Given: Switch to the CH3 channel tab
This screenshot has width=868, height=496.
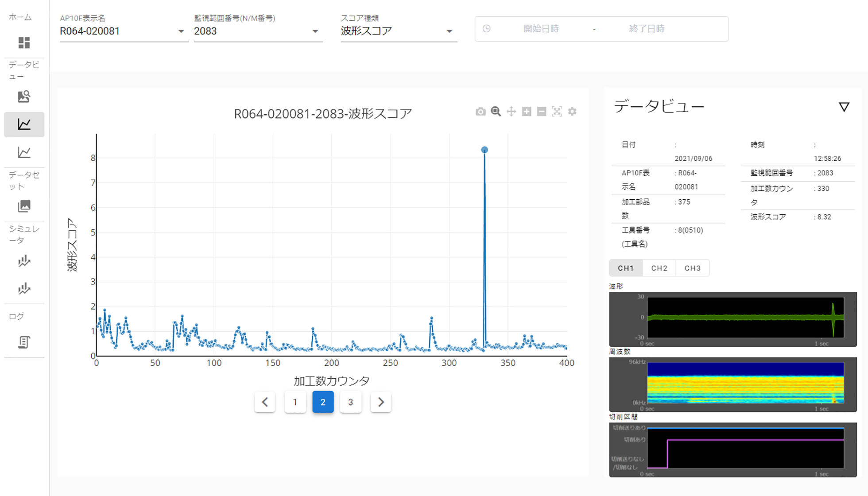Looking at the screenshot, I should click(692, 268).
